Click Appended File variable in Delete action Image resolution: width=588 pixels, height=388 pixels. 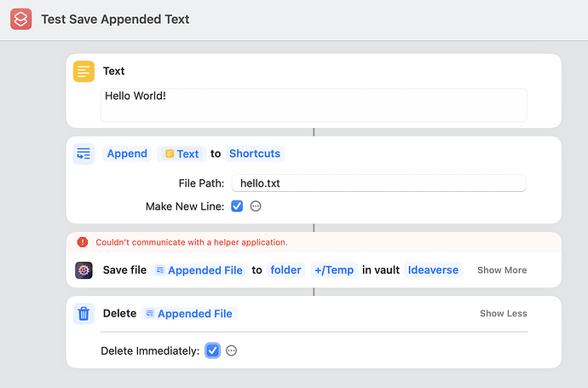(188, 314)
